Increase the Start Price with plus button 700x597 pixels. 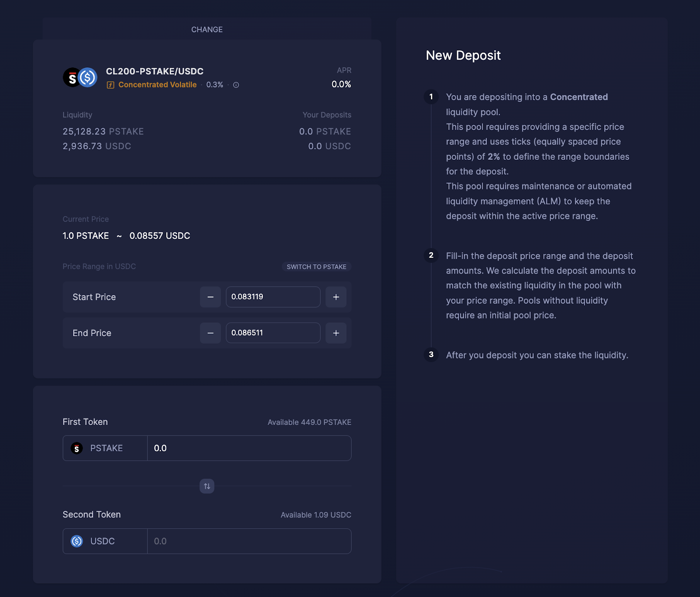pos(336,297)
